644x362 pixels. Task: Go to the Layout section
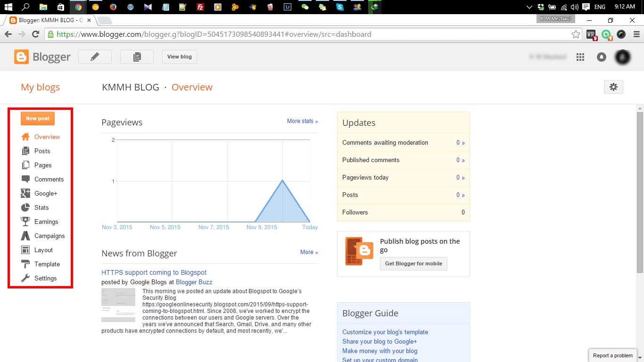pos(43,250)
